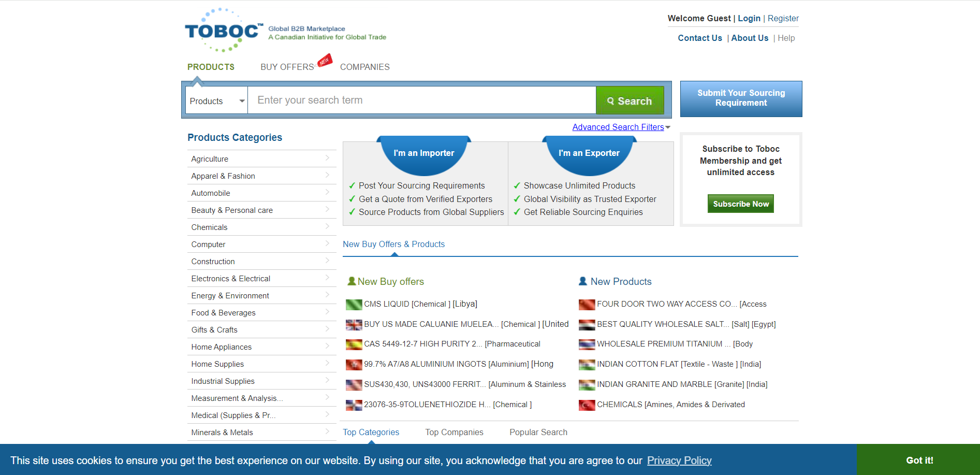Focus the search term input field
The image size is (980, 475).
tap(422, 100)
